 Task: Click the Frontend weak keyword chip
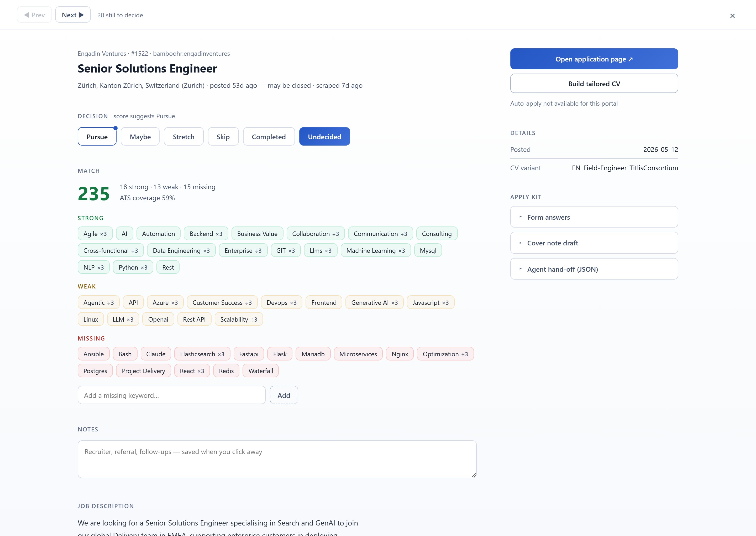[324, 303]
